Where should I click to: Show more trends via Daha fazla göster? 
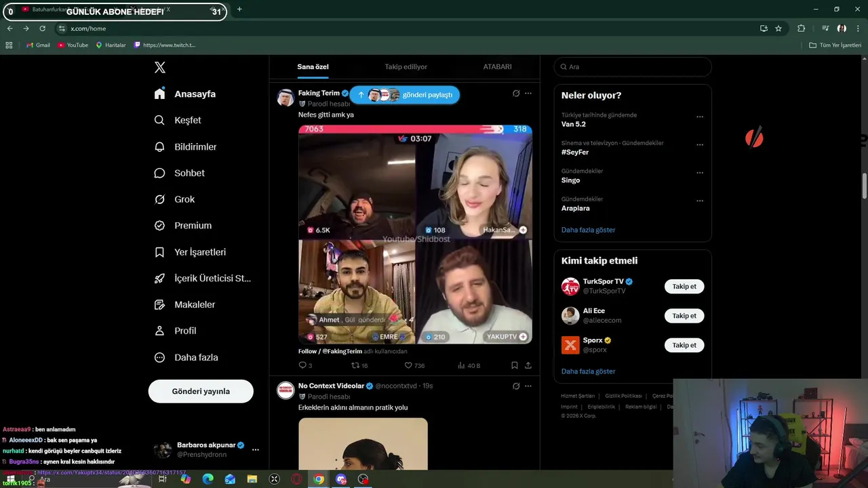pyautogui.click(x=588, y=230)
